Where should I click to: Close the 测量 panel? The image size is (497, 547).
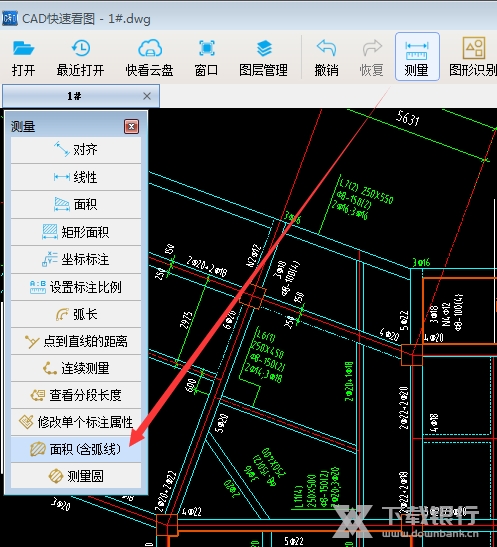pyautogui.click(x=131, y=126)
